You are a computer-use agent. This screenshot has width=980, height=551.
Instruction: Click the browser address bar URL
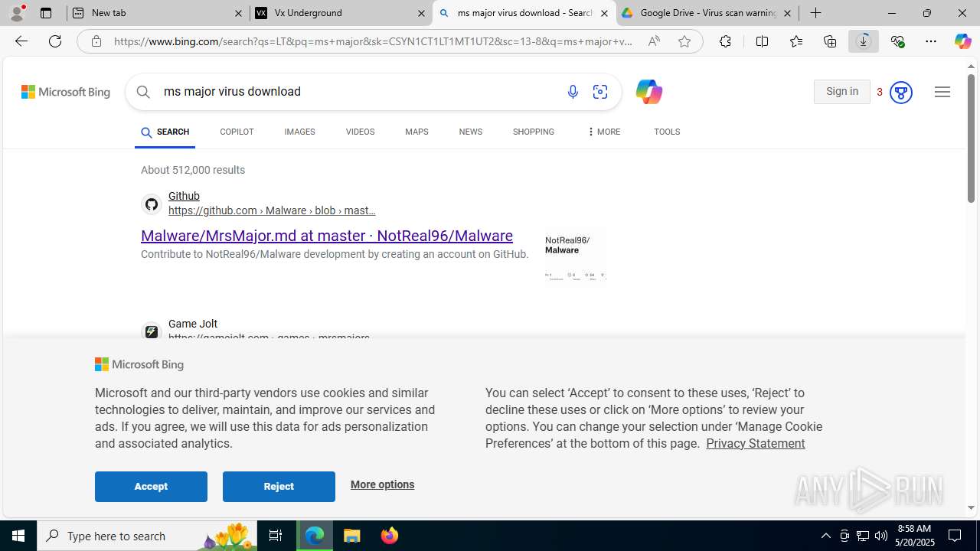coord(373,41)
